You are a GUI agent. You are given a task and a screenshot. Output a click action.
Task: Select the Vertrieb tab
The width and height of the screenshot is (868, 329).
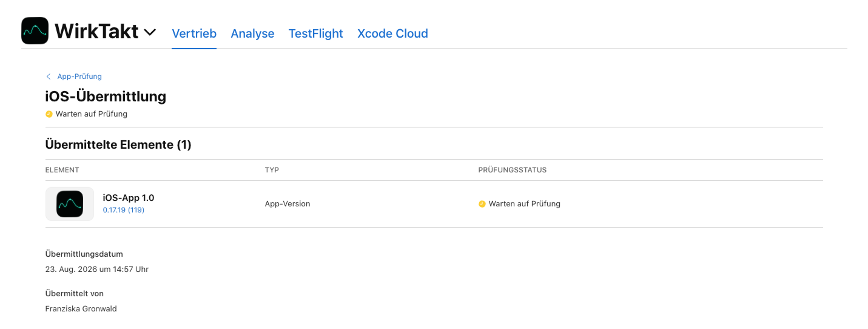point(194,33)
